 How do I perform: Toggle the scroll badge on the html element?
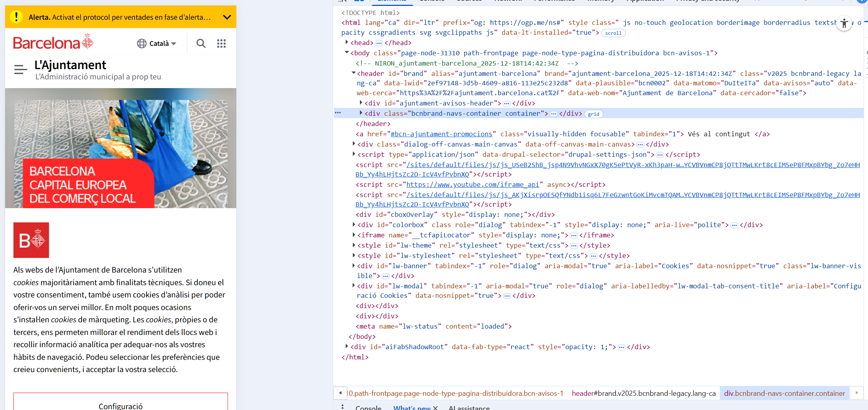(613, 33)
